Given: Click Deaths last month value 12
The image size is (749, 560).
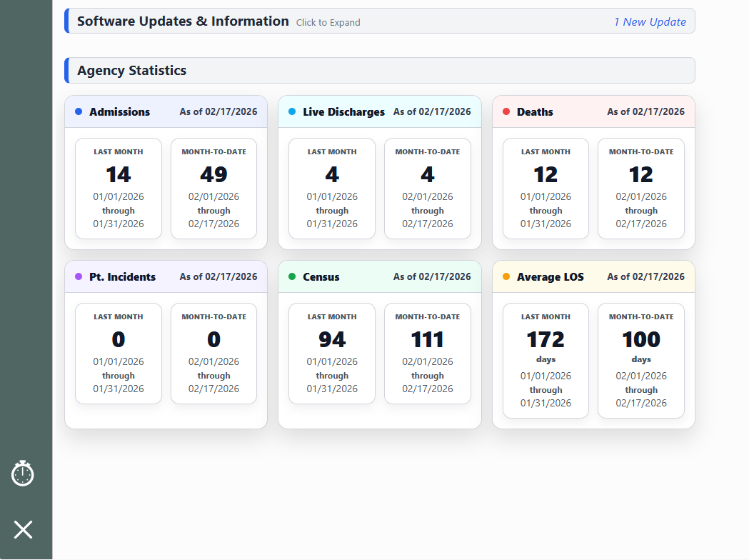Looking at the screenshot, I should tap(546, 174).
